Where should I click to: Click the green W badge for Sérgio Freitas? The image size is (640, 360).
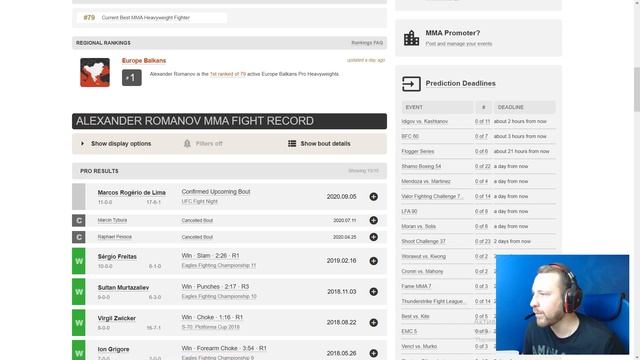tap(79, 261)
